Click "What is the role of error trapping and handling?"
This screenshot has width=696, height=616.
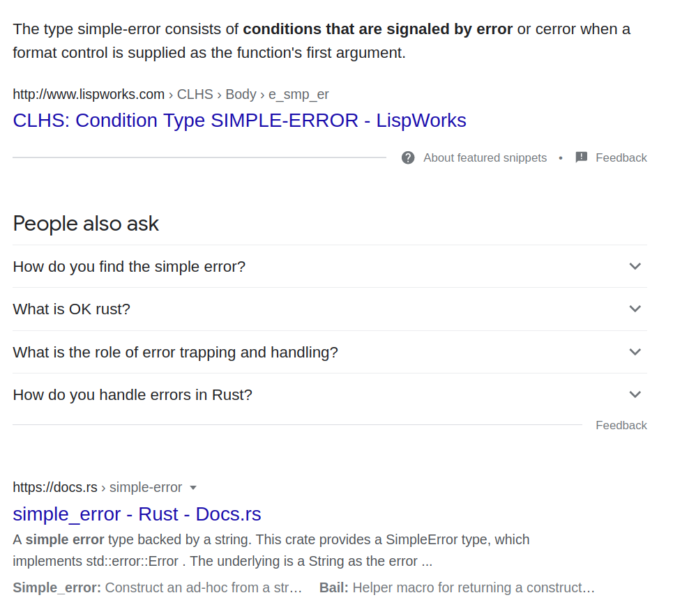coord(175,352)
